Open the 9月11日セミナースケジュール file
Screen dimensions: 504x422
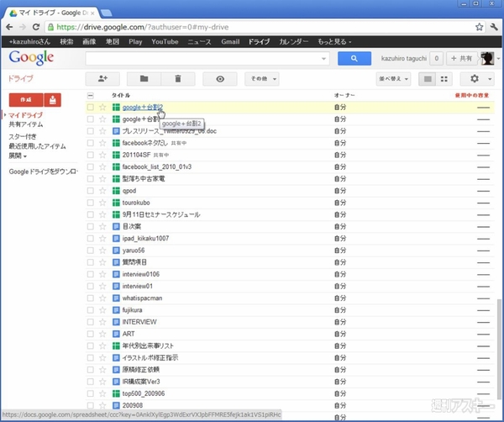click(x=161, y=214)
